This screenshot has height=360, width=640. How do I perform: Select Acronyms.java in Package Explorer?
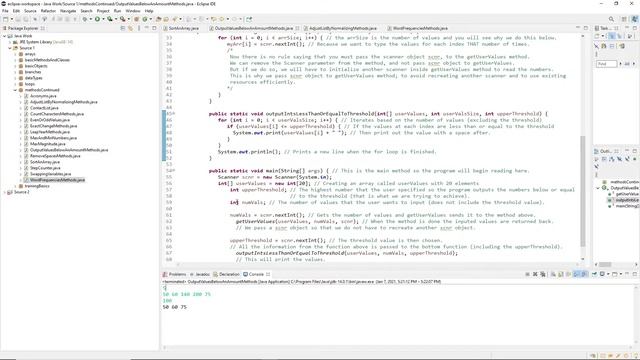(x=43, y=96)
